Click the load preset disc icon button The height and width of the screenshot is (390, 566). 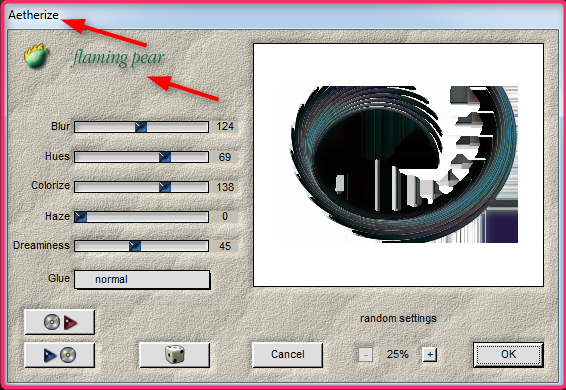pyautogui.click(x=60, y=322)
